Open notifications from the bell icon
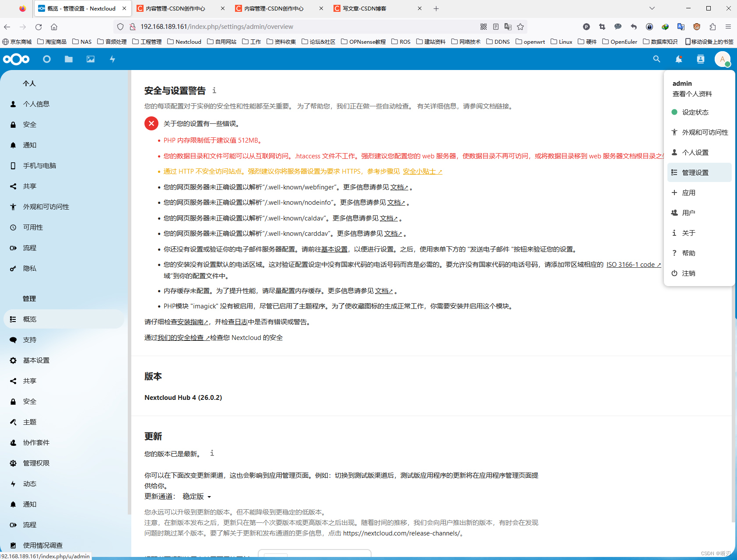 click(x=678, y=59)
